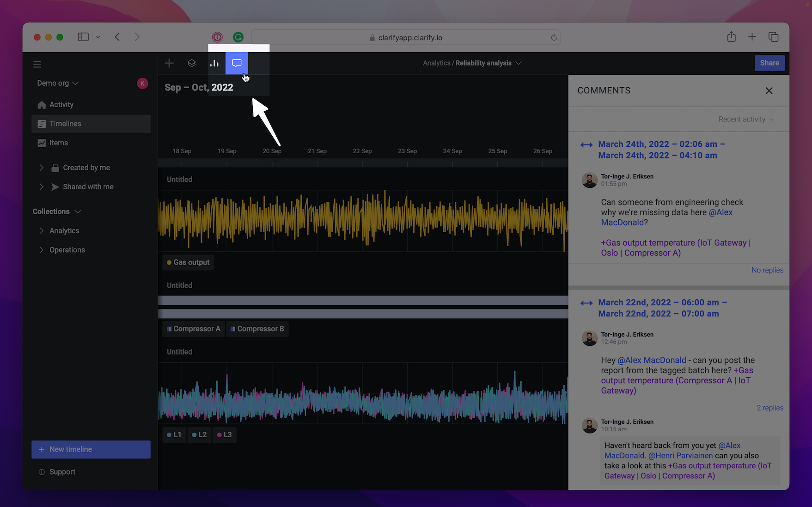812x507 pixels.
Task: Click the comments speech bubble icon
Action: (x=237, y=63)
